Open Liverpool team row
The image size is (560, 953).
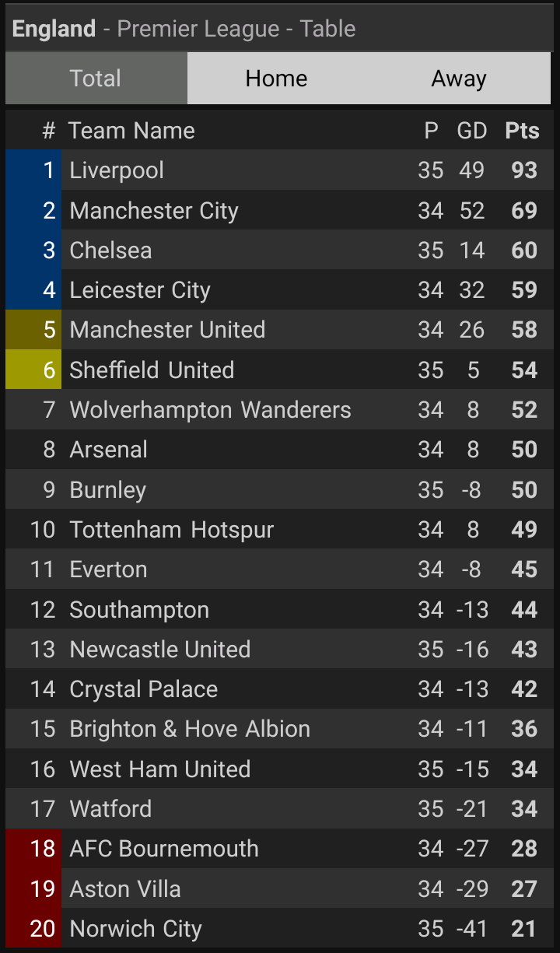[117, 170]
